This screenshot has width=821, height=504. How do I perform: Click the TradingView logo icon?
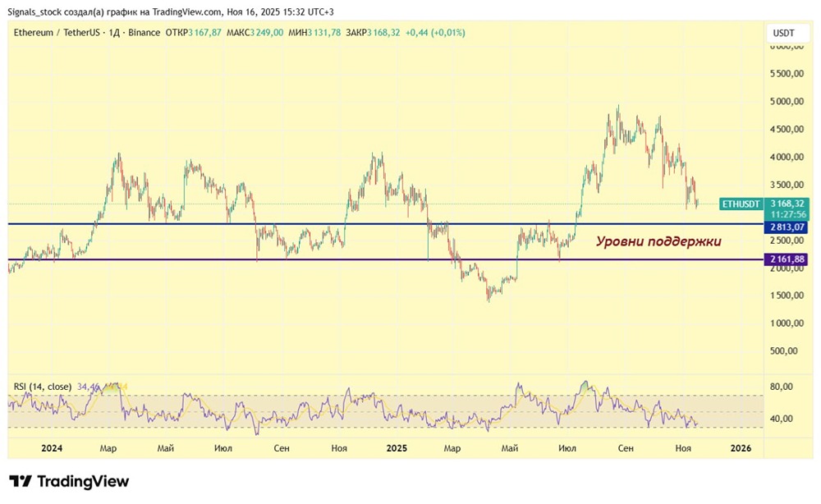[21, 481]
